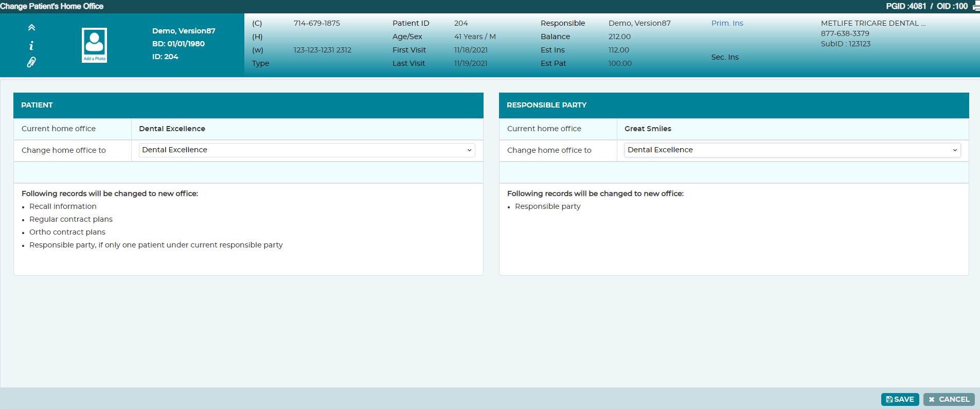This screenshot has width=980, height=409.
Task: Open patient info icon
Action: (x=31, y=46)
